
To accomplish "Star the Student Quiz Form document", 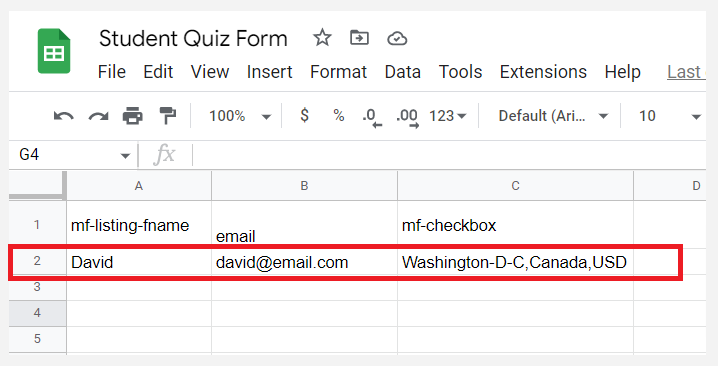I will coord(322,38).
